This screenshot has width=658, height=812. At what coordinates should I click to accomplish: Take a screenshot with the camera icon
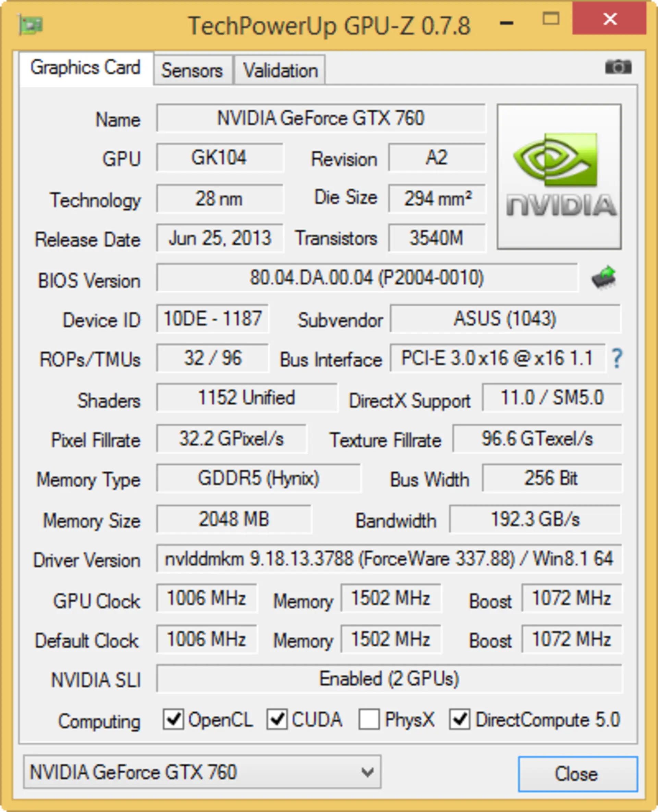click(618, 67)
